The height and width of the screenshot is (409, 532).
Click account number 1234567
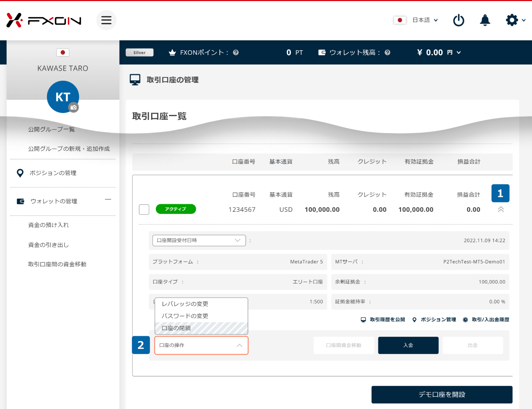point(242,209)
